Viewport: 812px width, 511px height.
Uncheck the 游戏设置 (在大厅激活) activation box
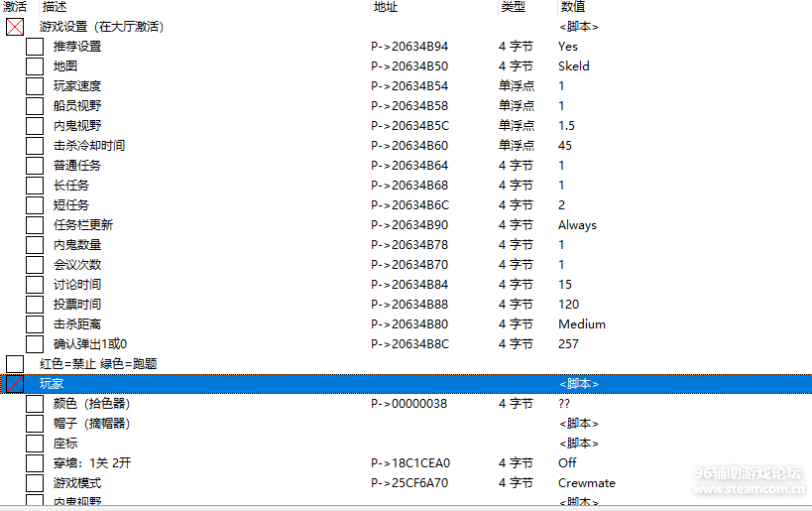click(x=15, y=27)
